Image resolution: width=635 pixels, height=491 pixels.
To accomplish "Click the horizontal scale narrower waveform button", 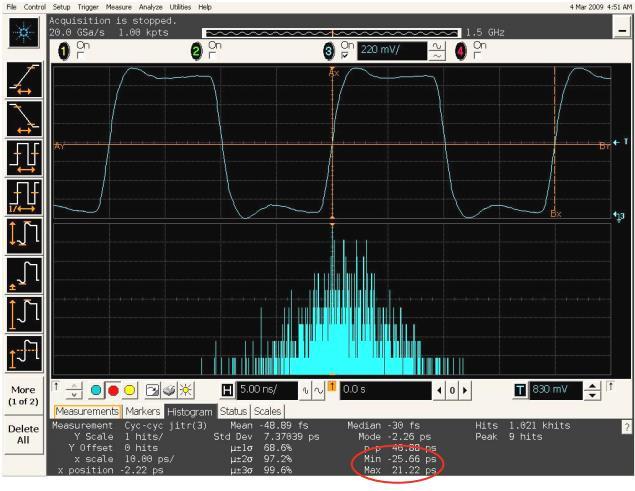I will click(x=306, y=391).
